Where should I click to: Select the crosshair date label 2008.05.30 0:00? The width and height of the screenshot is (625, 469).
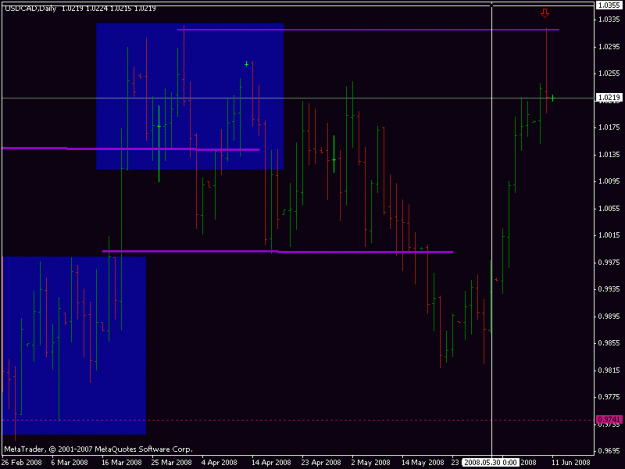pyautogui.click(x=490, y=462)
